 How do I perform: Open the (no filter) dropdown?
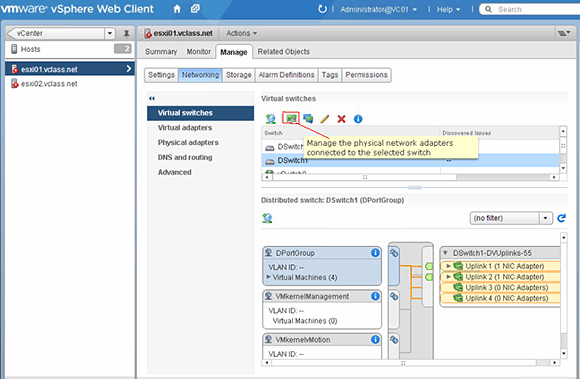coord(510,218)
